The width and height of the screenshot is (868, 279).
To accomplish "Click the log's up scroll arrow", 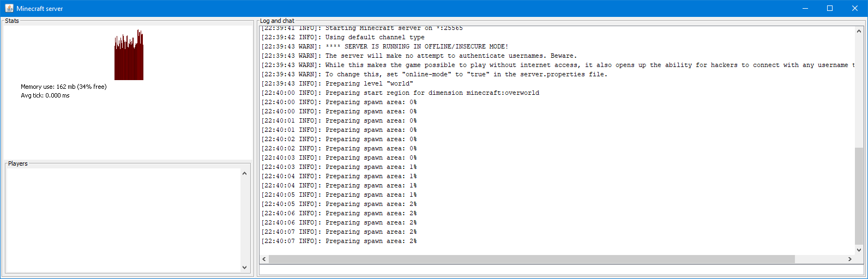I will [859, 32].
